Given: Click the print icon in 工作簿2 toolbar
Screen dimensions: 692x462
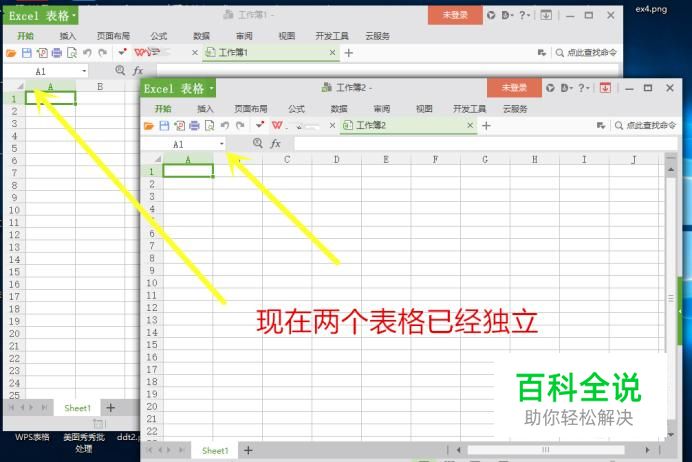Looking at the screenshot, I should click(x=194, y=126).
